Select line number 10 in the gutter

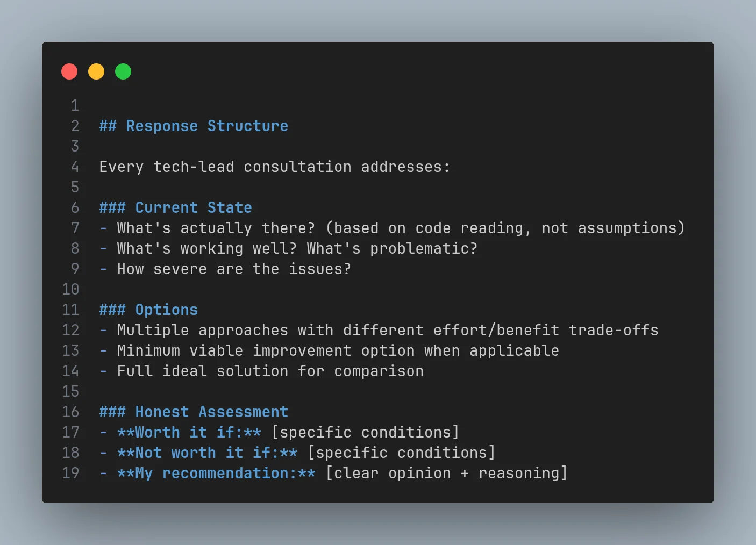point(70,290)
